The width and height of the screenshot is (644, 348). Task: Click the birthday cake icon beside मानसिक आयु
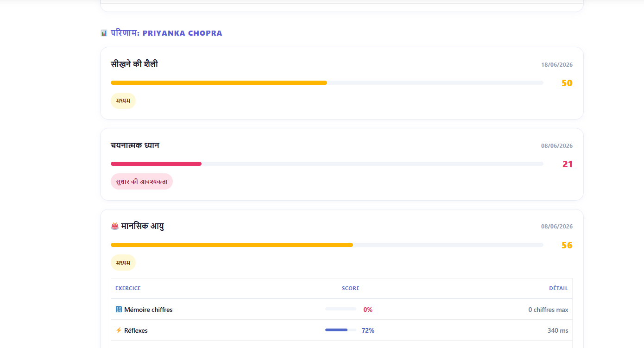115,226
